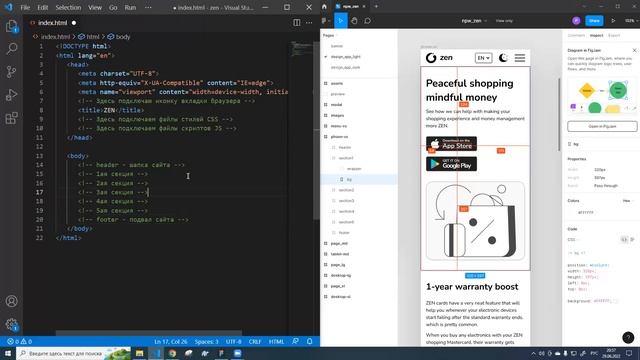
Task: Show errors and warnings in status bar
Action: (x=19, y=341)
